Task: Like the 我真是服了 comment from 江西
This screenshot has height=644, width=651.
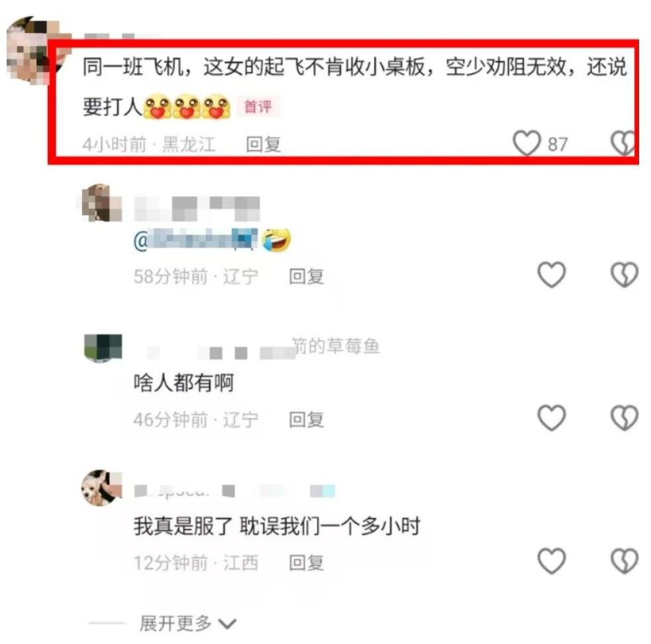Action: click(552, 561)
